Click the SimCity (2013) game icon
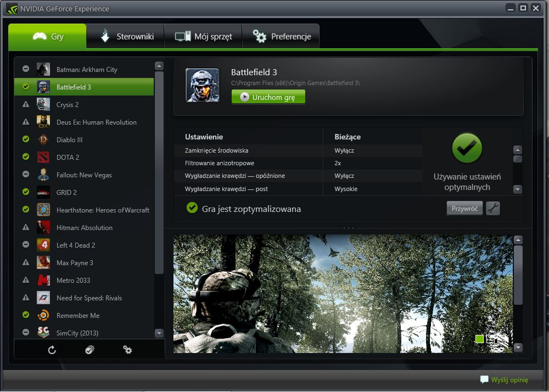The width and height of the screenshot is (549, 392). (x=43, y=332)
